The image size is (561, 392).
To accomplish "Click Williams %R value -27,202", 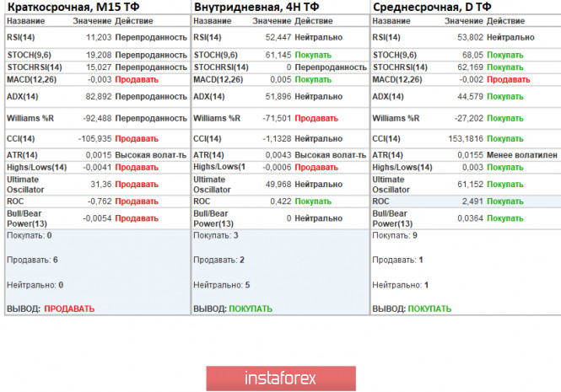I will pos(469,118).
